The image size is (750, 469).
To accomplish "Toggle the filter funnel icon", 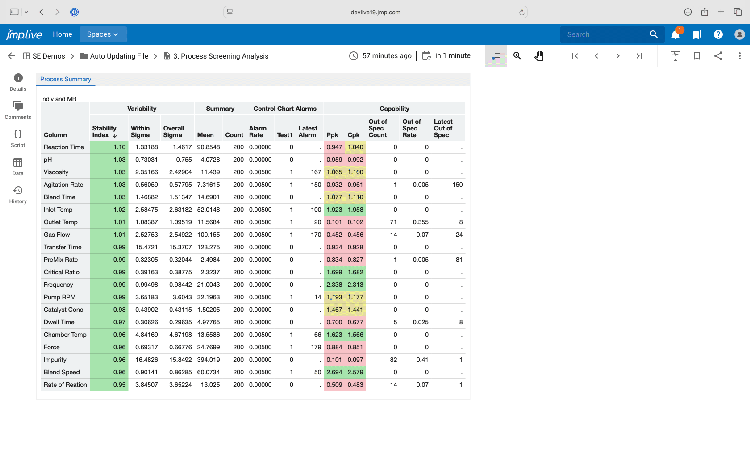I will click(675, 56).
